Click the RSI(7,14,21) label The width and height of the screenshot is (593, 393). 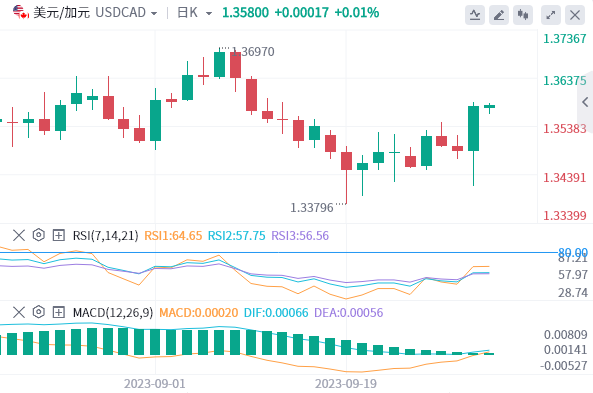coord(106,236)
